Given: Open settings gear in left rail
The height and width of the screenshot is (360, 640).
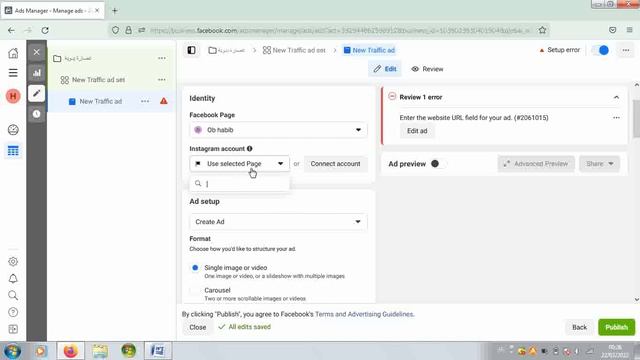Looking at the screenshot, I should pos(13,261).
